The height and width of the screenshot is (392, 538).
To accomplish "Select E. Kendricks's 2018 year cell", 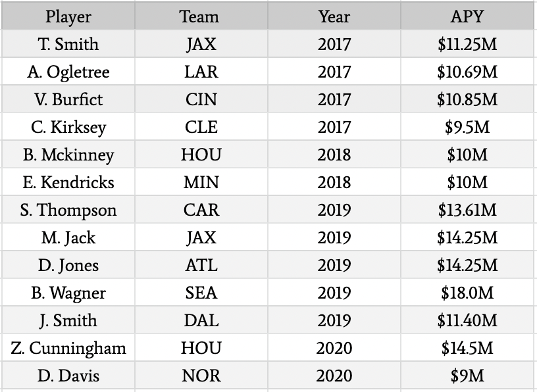I will click(x=334, y=182).
